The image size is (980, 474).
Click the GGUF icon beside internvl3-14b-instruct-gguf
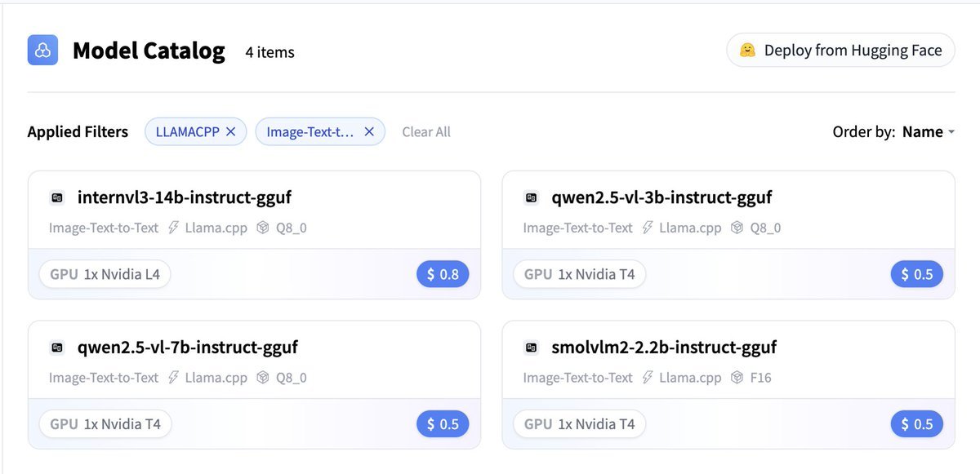point(57,197)
